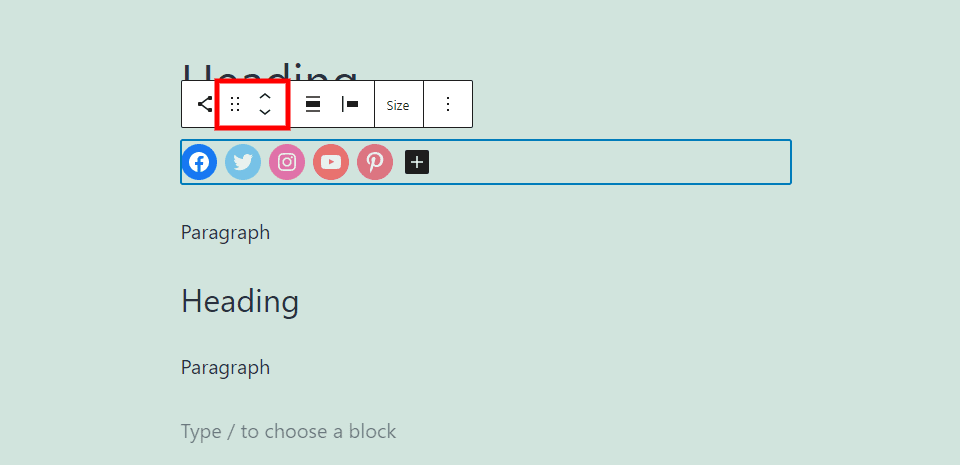
Task: Select the Heading block between the paragraphs
Action: click(x=240, y=301)
